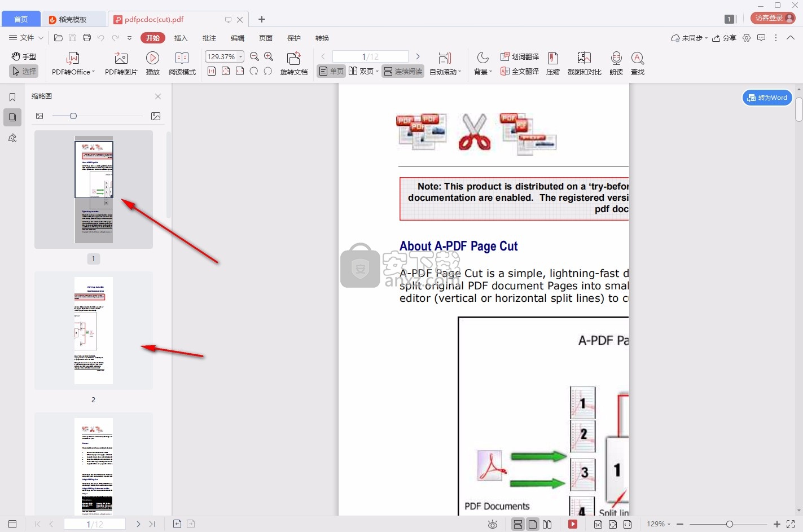Adjust the status bar zoom slider

coord(729,524)
